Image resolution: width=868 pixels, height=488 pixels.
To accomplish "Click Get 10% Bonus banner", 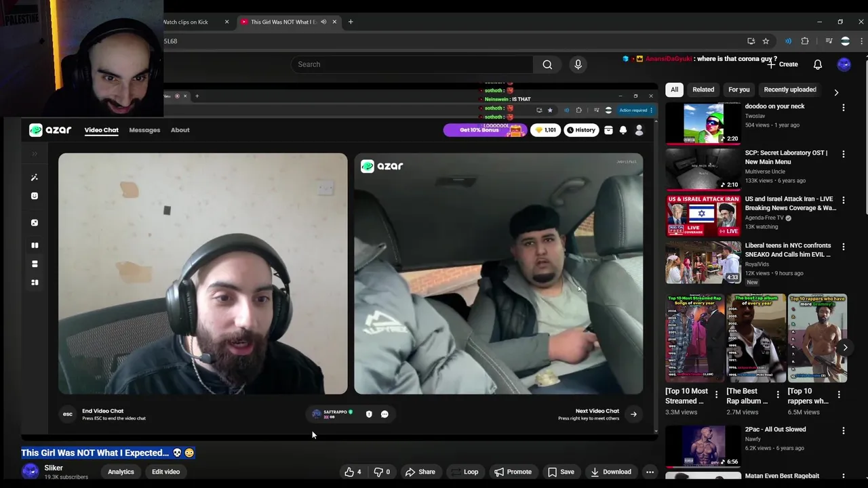I will [x=484, y=130].
